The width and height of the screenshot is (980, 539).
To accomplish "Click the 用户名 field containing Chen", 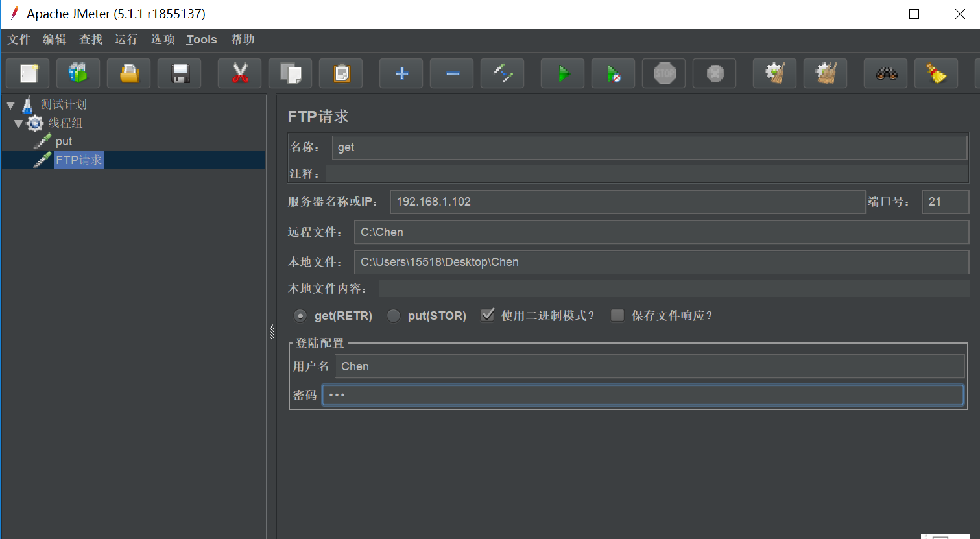I will (x=649, y=366).
